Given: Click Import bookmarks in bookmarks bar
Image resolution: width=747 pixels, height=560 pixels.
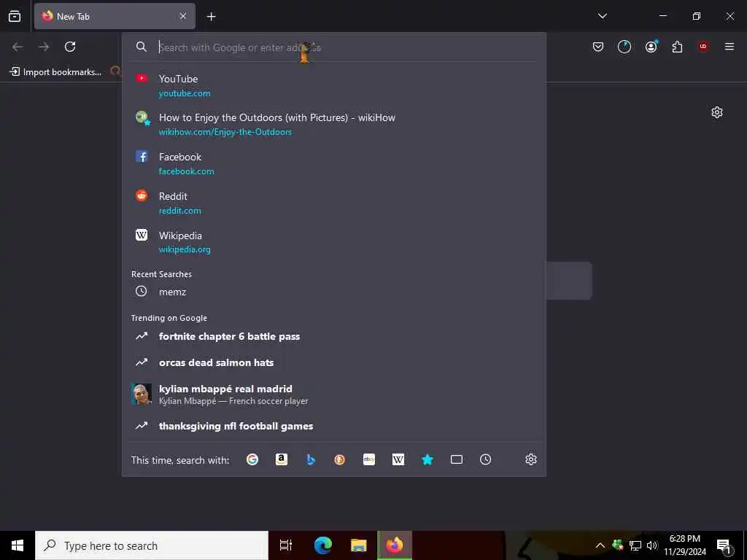Looking at the screenshot, I should click(55, 72).
